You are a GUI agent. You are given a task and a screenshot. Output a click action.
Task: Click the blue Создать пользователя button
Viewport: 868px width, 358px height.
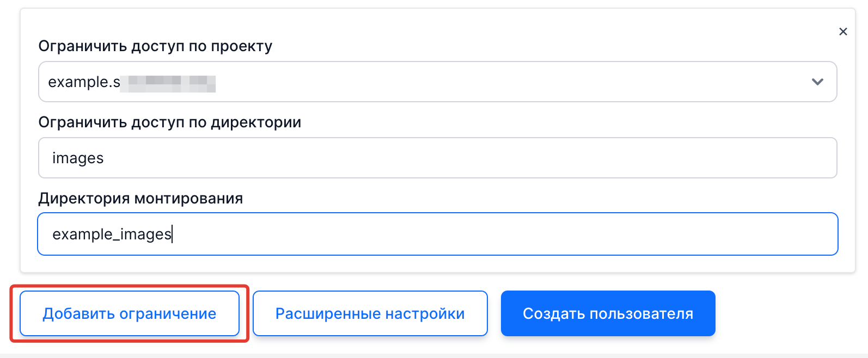point(608,313)
